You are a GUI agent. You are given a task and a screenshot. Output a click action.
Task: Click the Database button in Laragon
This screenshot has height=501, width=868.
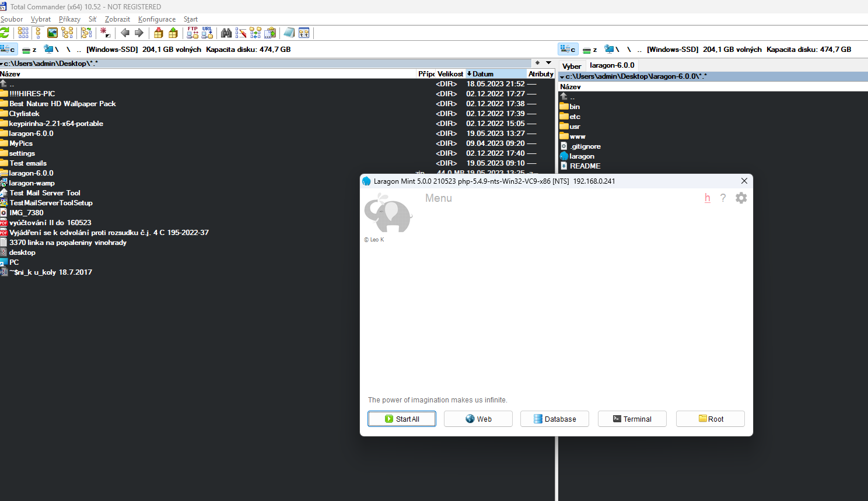tap(555, 419)
